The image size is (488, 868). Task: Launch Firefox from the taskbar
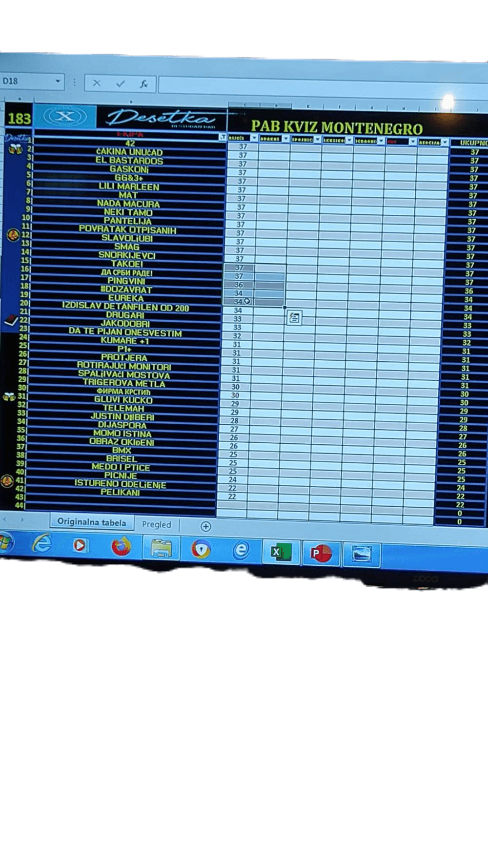(x=121, y=547)
